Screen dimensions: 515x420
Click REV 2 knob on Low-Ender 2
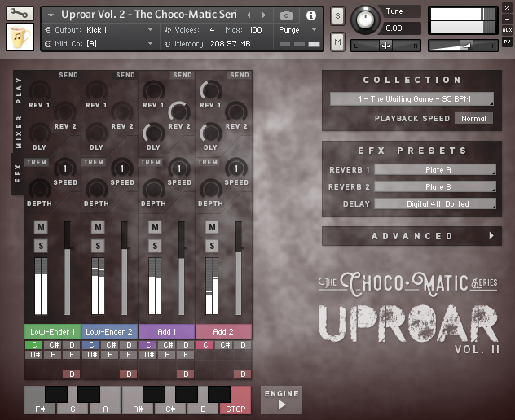click(122, 112)
